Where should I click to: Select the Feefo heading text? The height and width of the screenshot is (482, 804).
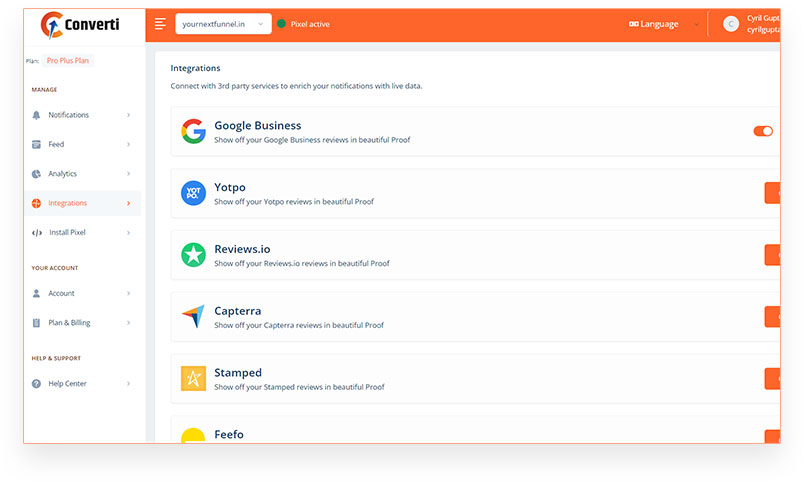click(229, 434)
